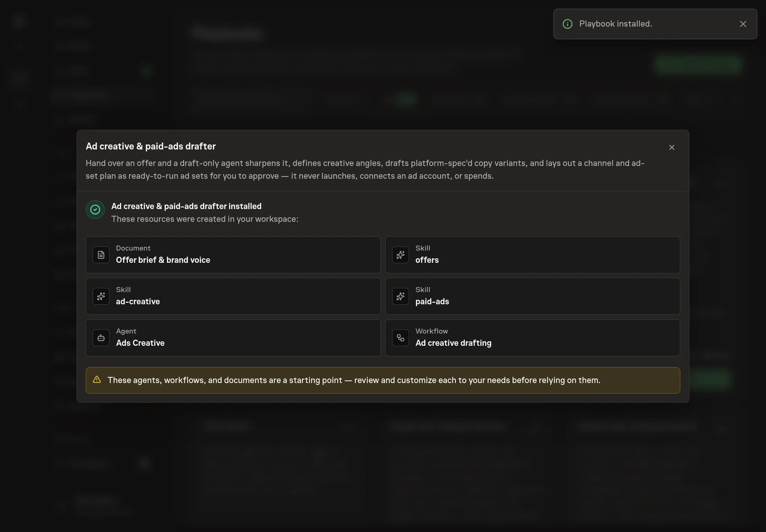Click the sparkle icon beside offers skill

pos(400,255)
